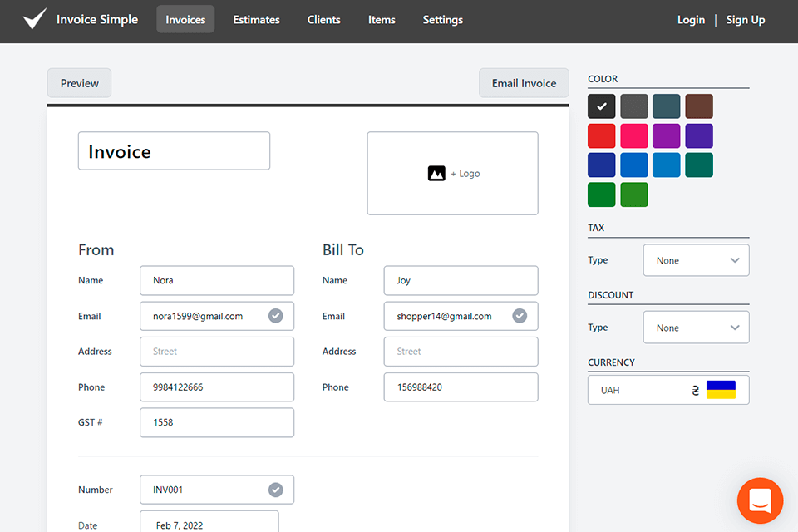Add a logo in the Logo upload box
Image resolution: width=798 pixels, height=532 pixels.
pos(452,173)
